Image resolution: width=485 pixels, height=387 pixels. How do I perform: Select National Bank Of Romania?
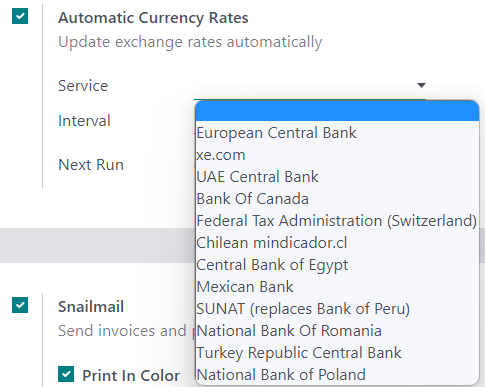337,331
